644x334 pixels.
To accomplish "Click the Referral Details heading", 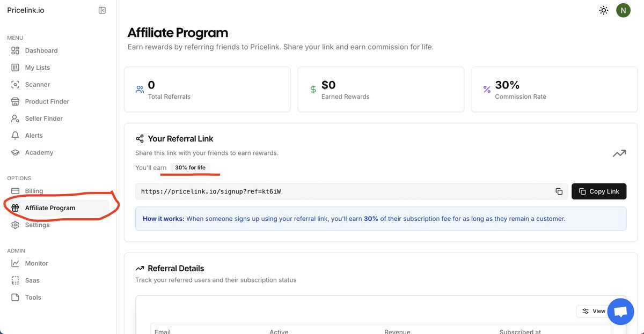I will click(176, 269).
